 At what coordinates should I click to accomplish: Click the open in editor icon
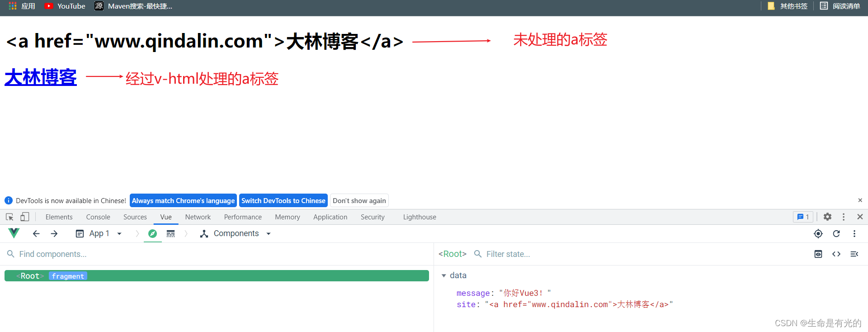coord(854,254)
